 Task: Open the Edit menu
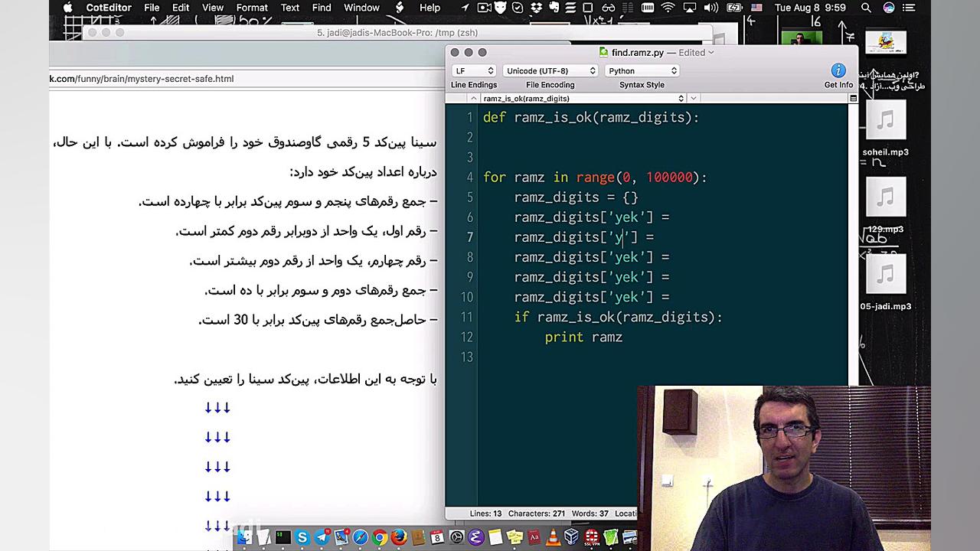point(181,8)
